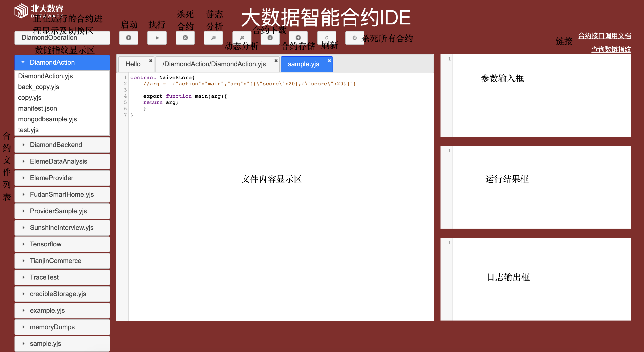644x352 pixels.
Task: Click the start contract (启动) button
Action: tap(128, 38)
